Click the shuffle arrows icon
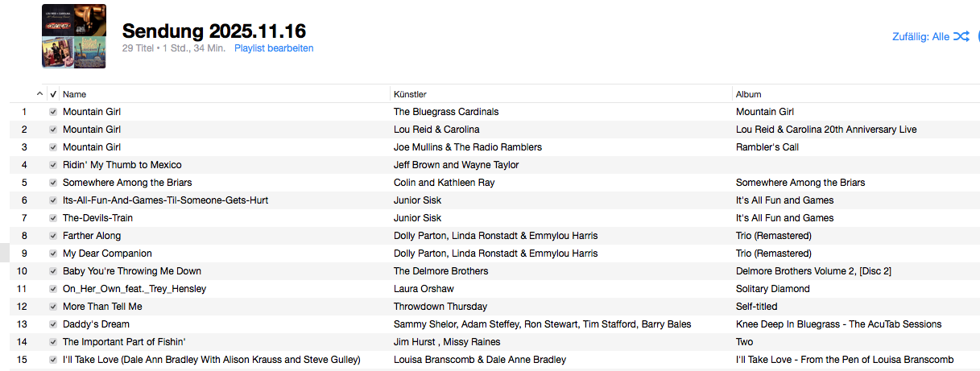This screenshot has height=371, width=980. pos(961,36)
